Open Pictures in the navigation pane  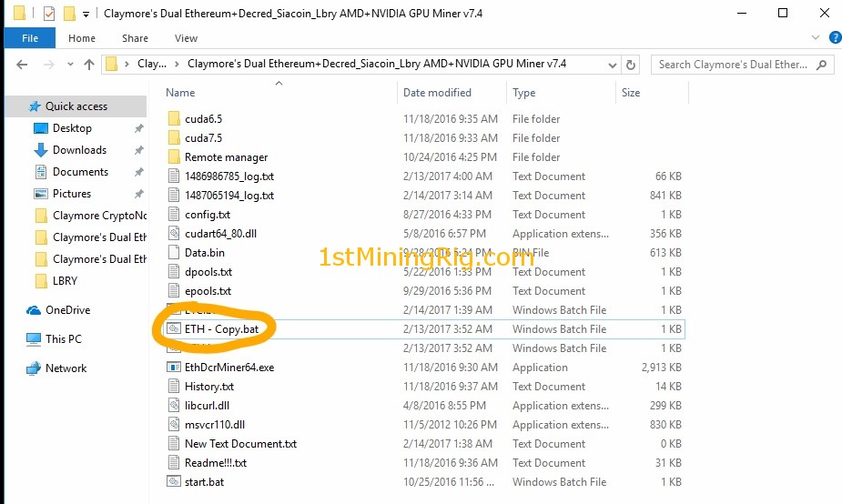pyautogui.click(x=71, y=193)
